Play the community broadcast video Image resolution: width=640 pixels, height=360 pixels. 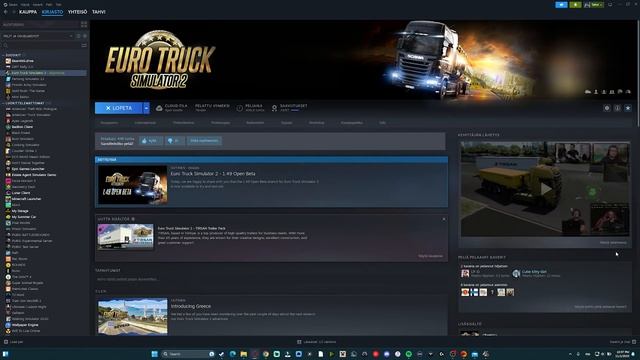[x=545, y=189]
